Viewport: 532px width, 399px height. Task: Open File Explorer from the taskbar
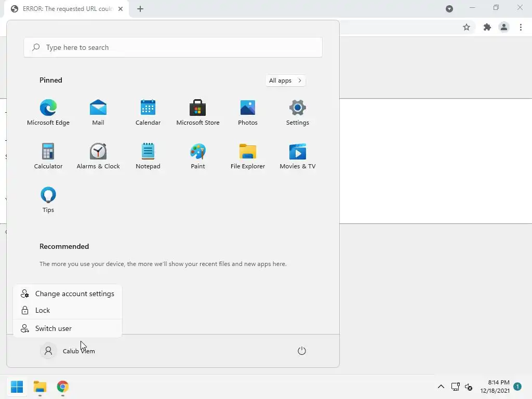tap(40, 387)
